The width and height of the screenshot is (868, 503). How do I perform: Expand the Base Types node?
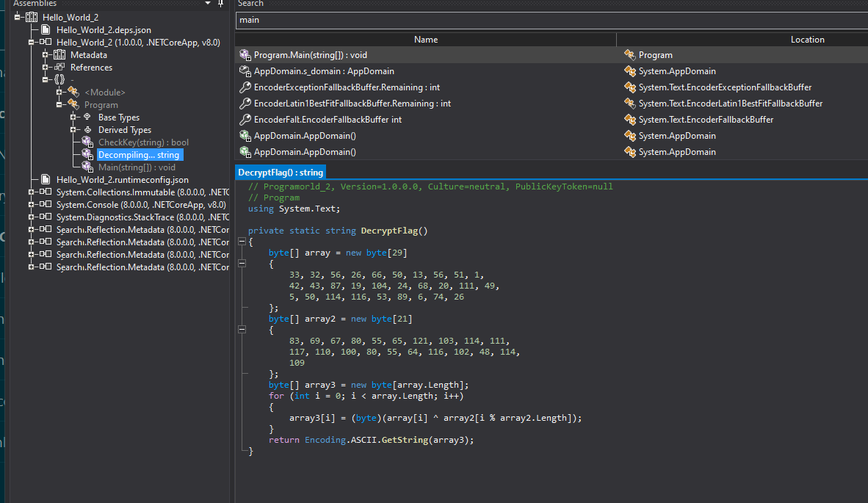click(x=73, y=117)
